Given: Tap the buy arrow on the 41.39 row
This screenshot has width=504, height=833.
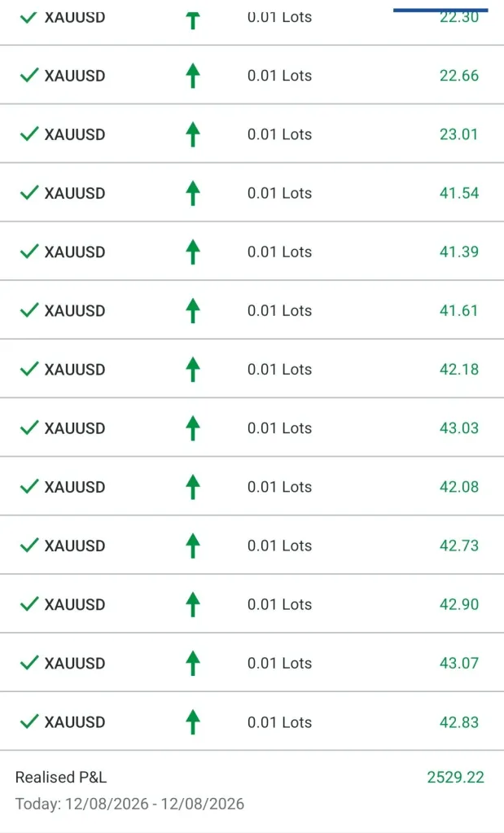Looking at the screenshot, I should pyautogui.click(x=193, y=252).
